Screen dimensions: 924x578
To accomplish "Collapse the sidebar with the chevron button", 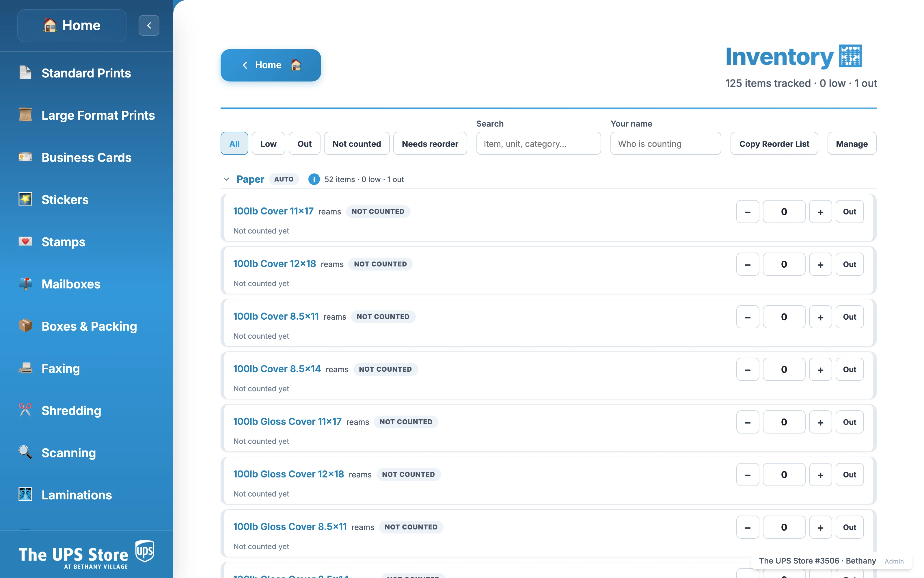I will tap(149, 26).
